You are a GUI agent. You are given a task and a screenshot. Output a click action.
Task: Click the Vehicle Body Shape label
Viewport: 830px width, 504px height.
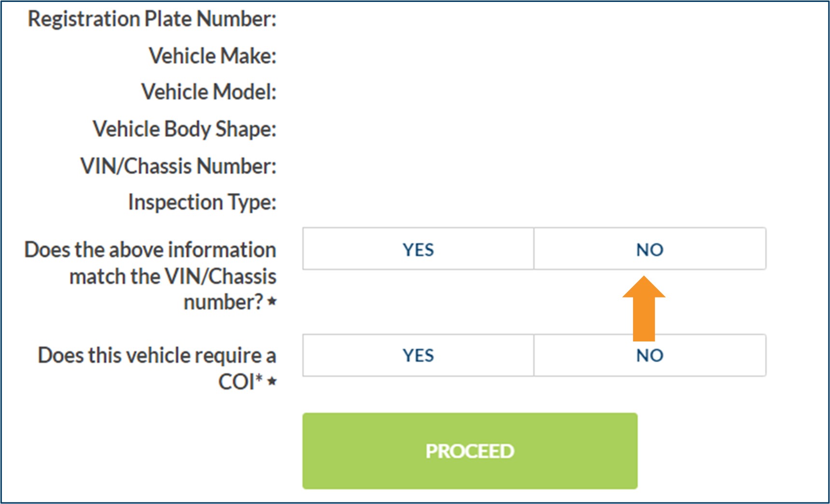[184, 129]
